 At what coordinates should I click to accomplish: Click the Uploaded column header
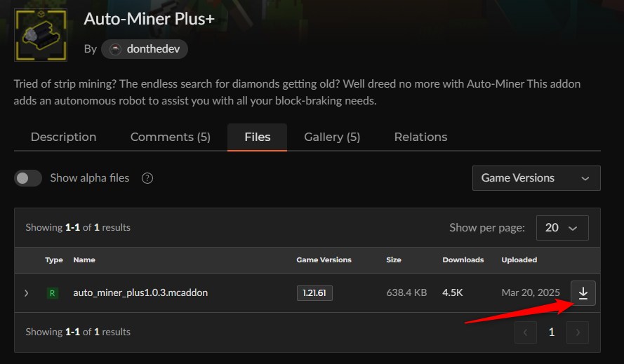coord(519,259)
